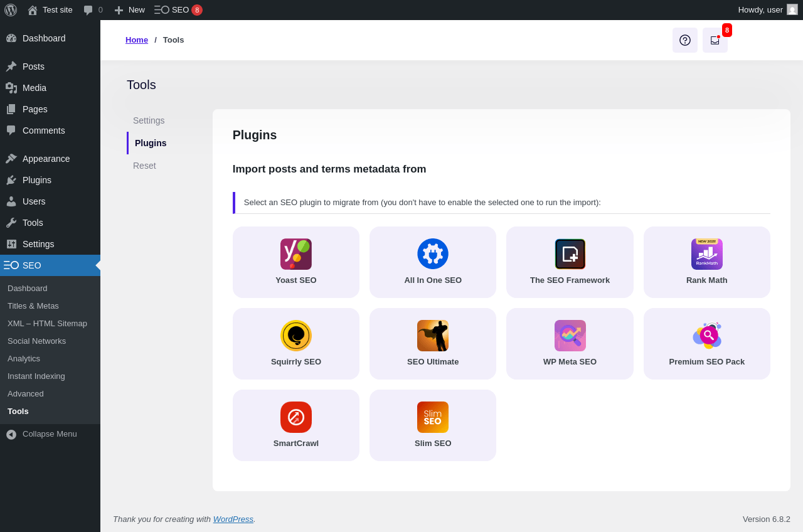The height and width of the screenshot is (532, 803).
Task: Open the Appearance menu label
Action: (46, 159)
